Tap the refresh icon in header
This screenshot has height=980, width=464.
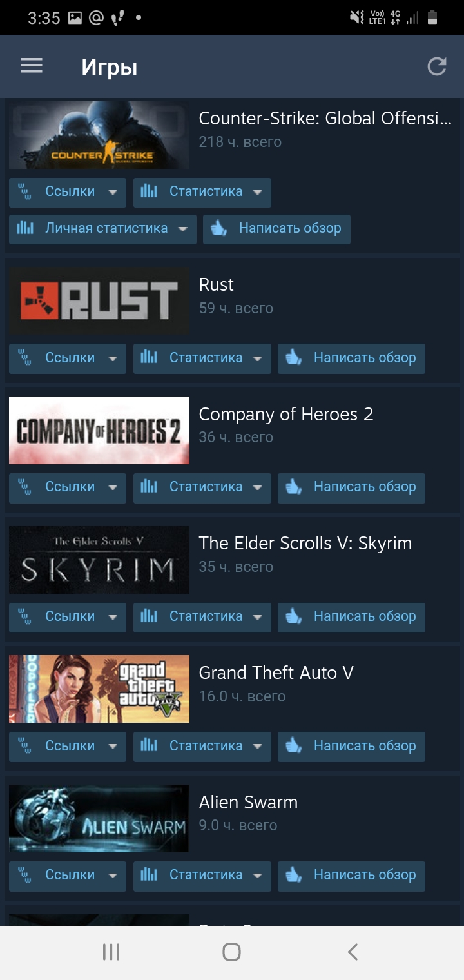437,66
